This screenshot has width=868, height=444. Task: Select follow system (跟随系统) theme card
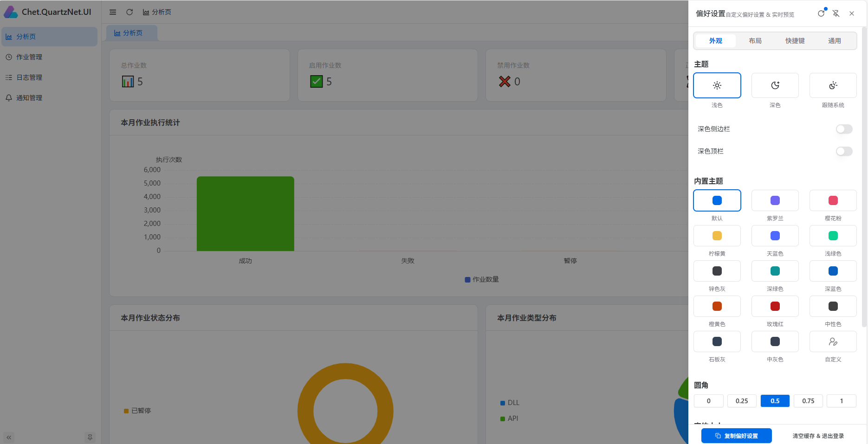pos(833,85)
